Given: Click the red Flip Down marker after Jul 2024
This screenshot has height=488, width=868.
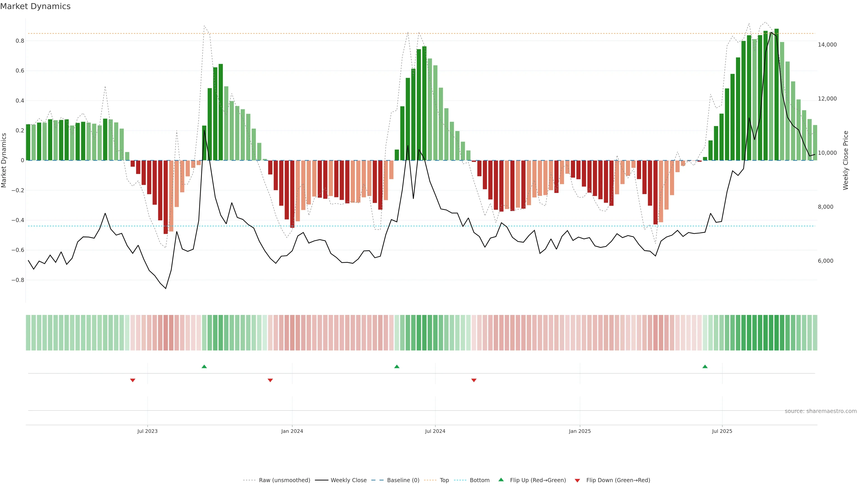Looking at the screenshot, I should pos(474,380).
